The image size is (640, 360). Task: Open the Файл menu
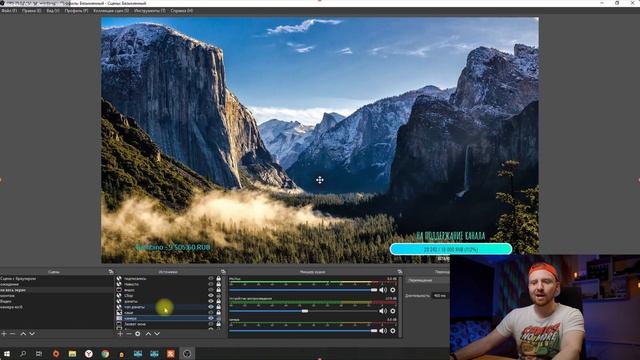(x=9, y=11)
